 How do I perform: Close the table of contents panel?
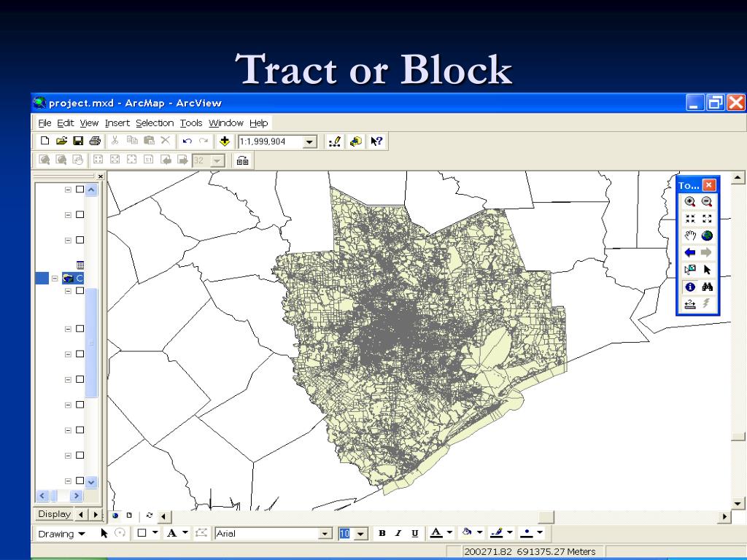point(101,176)
